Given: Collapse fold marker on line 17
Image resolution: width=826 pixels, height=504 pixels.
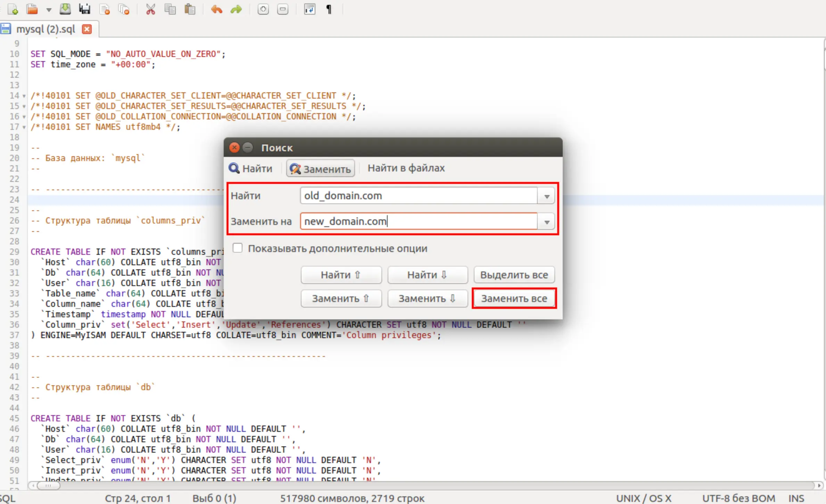Looking at the screenshot, I should (x=24, y=127).
